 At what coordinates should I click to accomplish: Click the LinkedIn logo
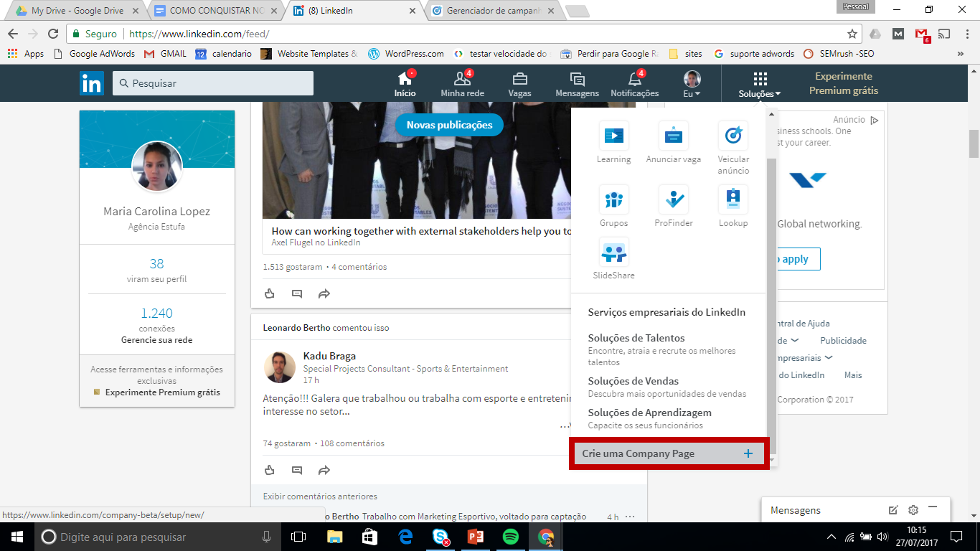click(92, 83)
